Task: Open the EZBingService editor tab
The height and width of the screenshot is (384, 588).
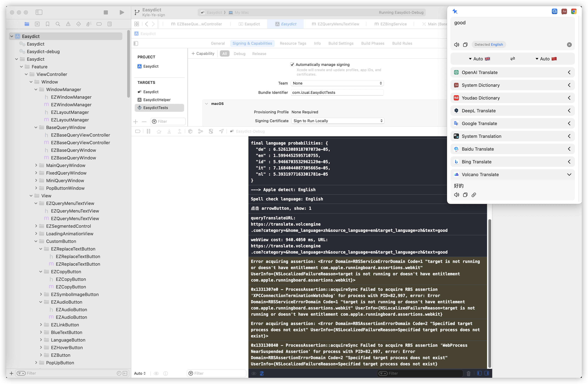Action: (x=391, y=24)
